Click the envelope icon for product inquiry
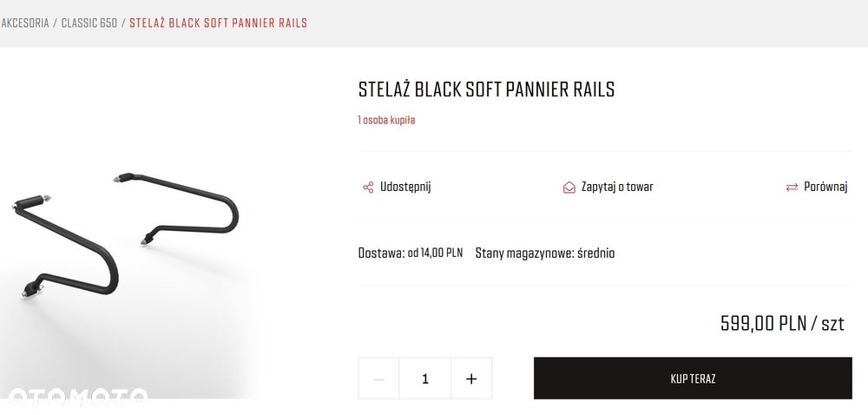This screenshot has height=415, width=868. point(569,187)
